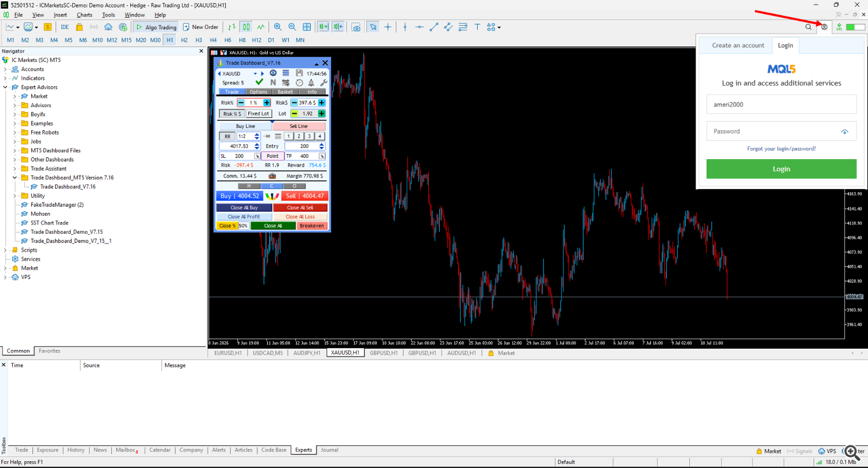Switch chart to bar chart type
The image size is (868, 468).
coord(232,27)
